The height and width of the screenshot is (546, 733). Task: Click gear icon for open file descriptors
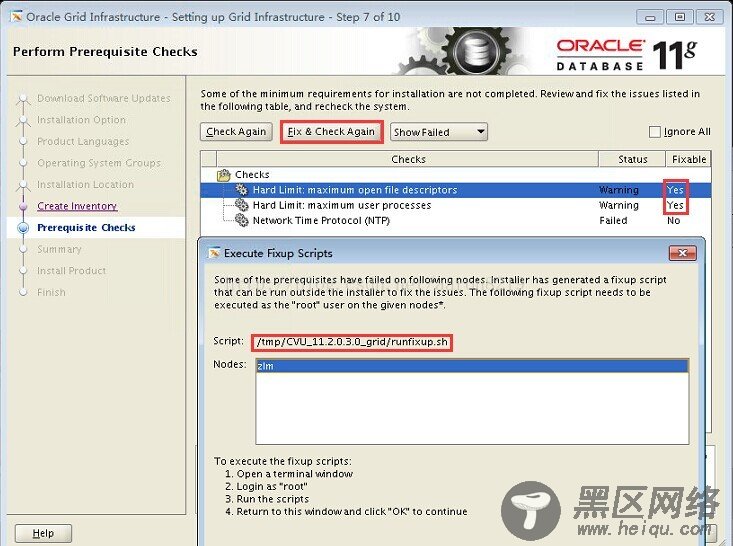[241, 190]
